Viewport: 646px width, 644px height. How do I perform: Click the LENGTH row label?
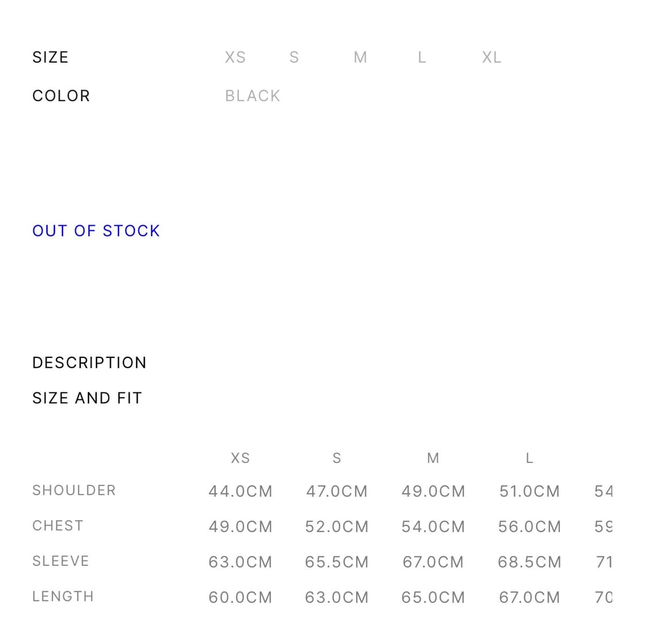click(63, 597)
